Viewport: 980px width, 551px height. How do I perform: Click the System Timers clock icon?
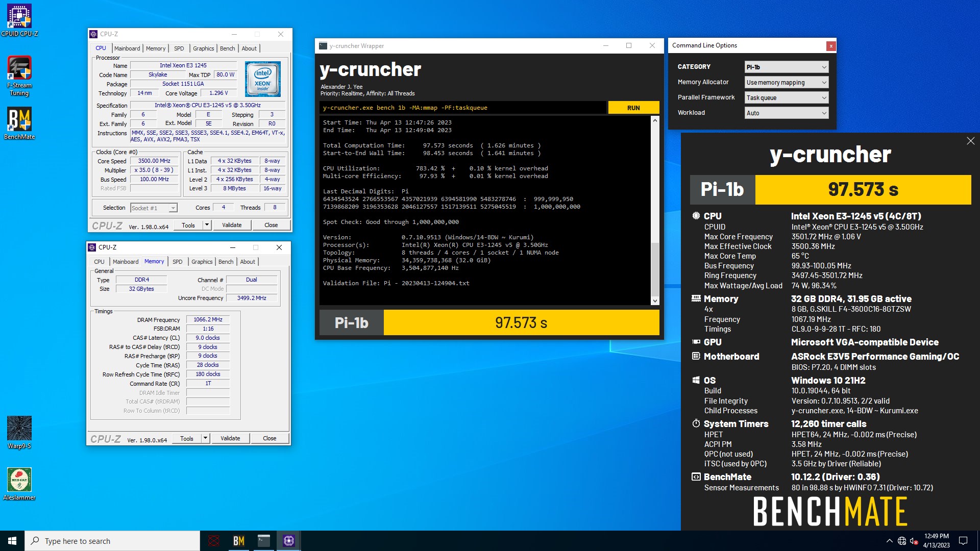click(x=696, y=423)
